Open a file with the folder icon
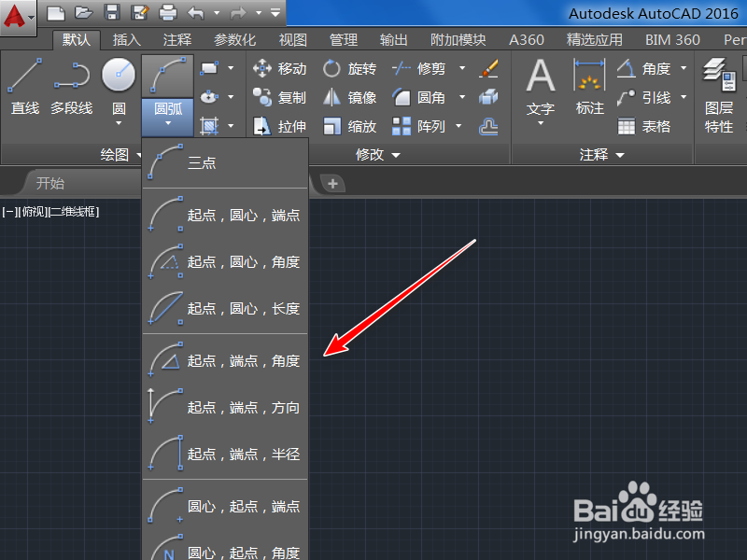Viewport: 747px width, 560px height. [84, 13]
